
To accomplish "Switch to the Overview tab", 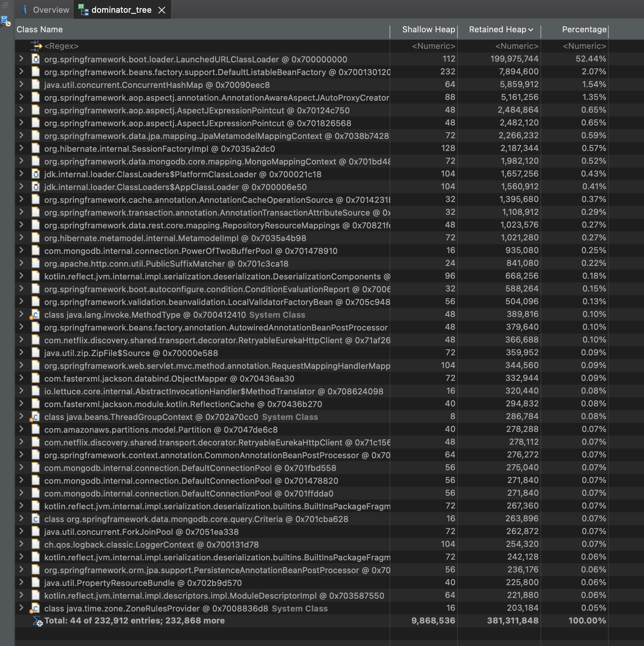I will coord(45,10).
